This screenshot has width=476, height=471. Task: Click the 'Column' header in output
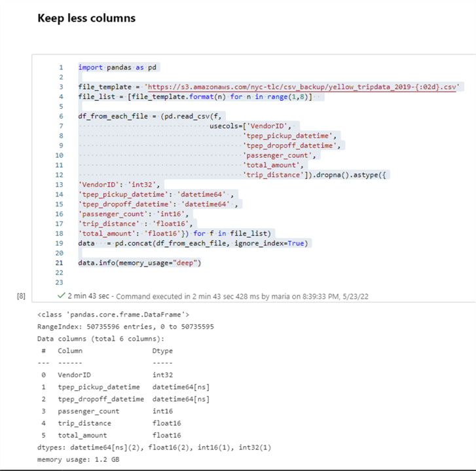[x=70, y=350]
